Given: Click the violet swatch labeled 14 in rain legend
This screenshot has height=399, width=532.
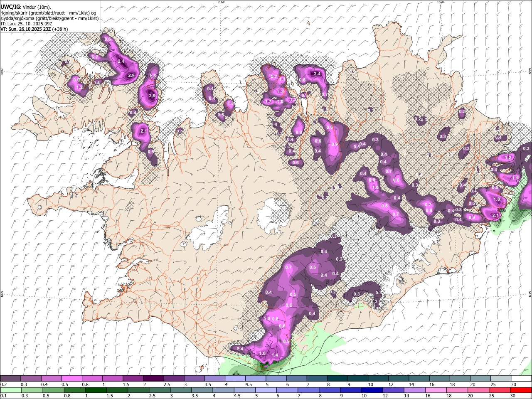Looking at the screenshot, I should point(415,390).
